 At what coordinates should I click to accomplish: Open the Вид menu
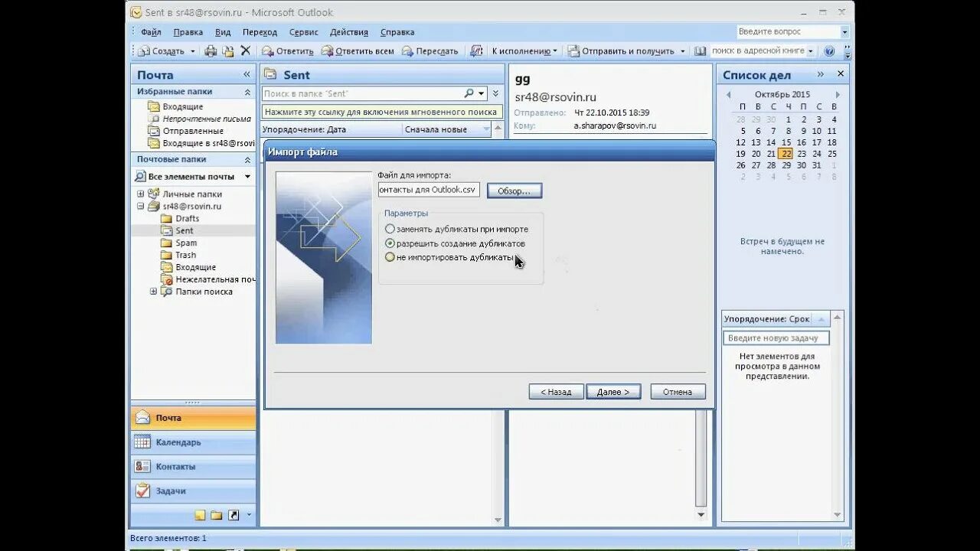point(223,32)
